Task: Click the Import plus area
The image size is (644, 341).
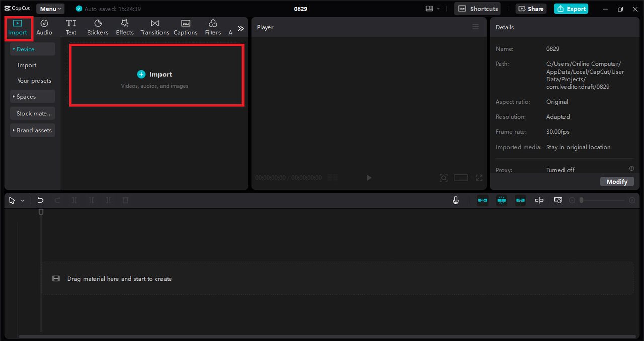Action: click(156, 75)
